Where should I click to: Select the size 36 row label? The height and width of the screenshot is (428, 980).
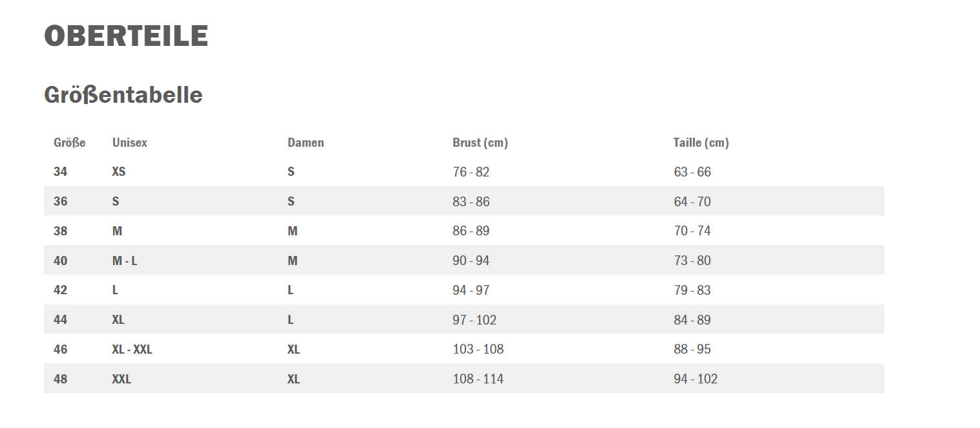pyautogui.click(x=60, y=202)
